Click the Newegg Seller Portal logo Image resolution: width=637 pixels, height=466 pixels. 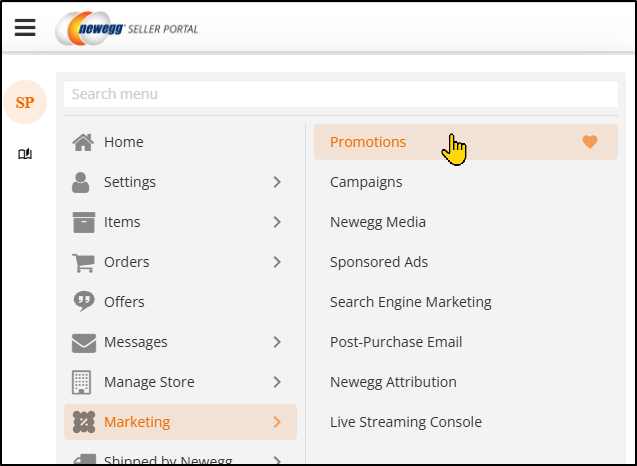[127, 28]
